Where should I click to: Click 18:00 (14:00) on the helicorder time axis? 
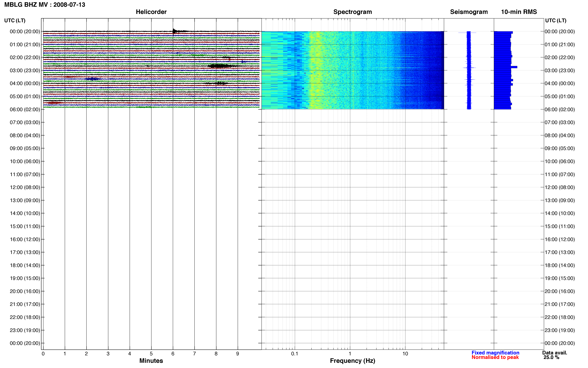[x=25, y=265]
